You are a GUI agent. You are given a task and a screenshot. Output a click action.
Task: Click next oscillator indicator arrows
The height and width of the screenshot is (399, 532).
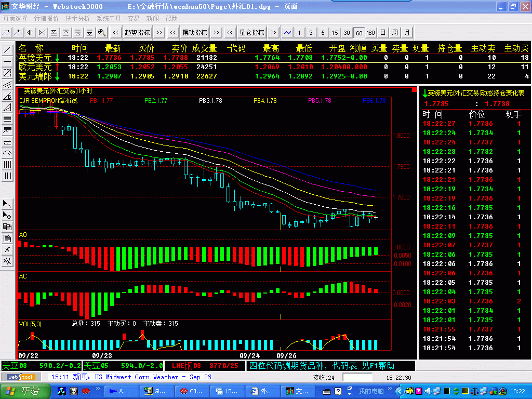pos(216,33)
